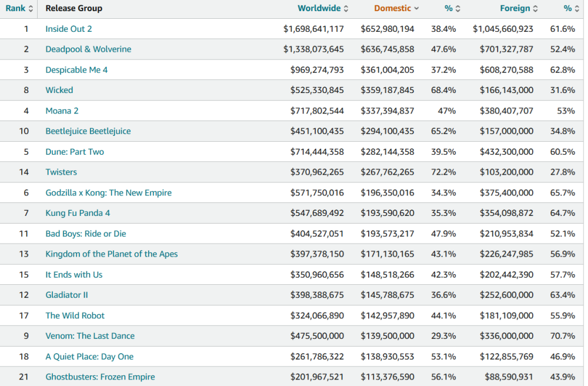Sort by foreign percentage column

click(571, 8)
